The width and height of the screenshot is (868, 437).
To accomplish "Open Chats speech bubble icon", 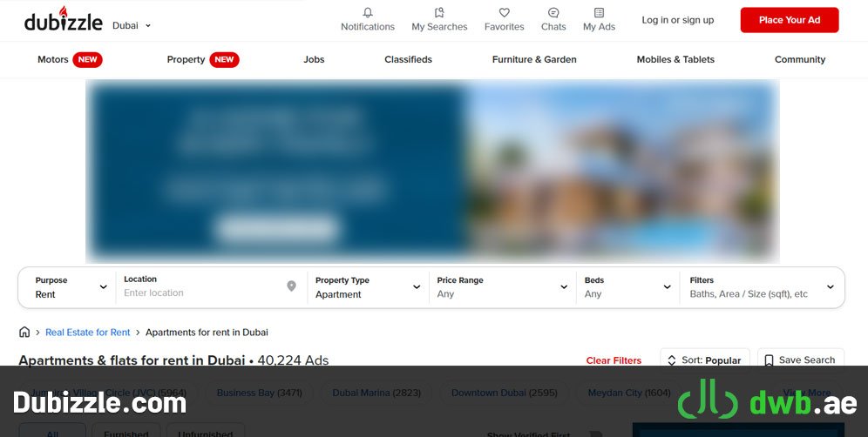I will pyautogui.click(x=553, y=13).
